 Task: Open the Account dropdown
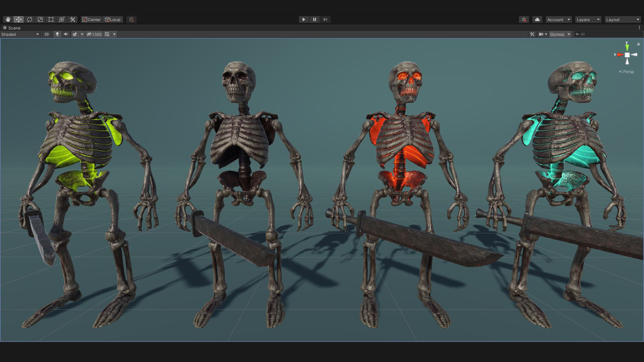pyautogui.click(x=558, y=19)
